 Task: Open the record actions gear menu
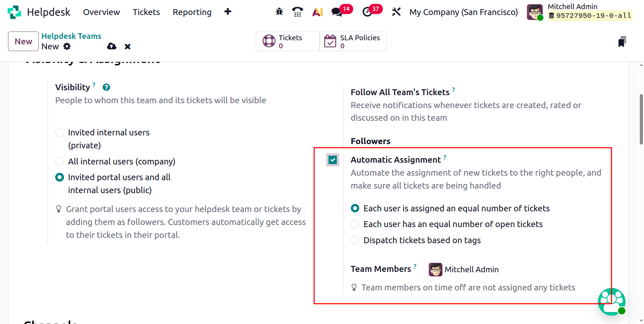[x=67, y=46]
